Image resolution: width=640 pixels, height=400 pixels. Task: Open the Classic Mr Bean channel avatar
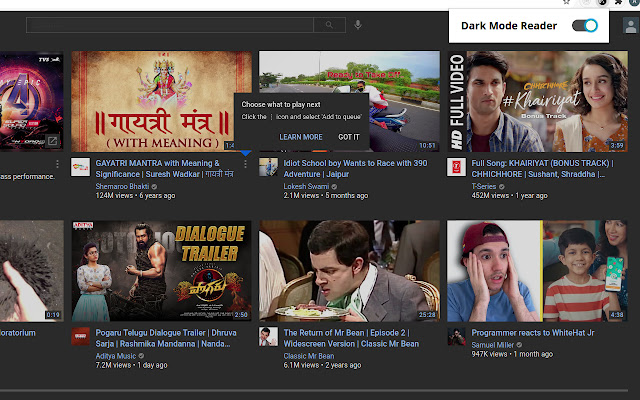tap(268, 337)
